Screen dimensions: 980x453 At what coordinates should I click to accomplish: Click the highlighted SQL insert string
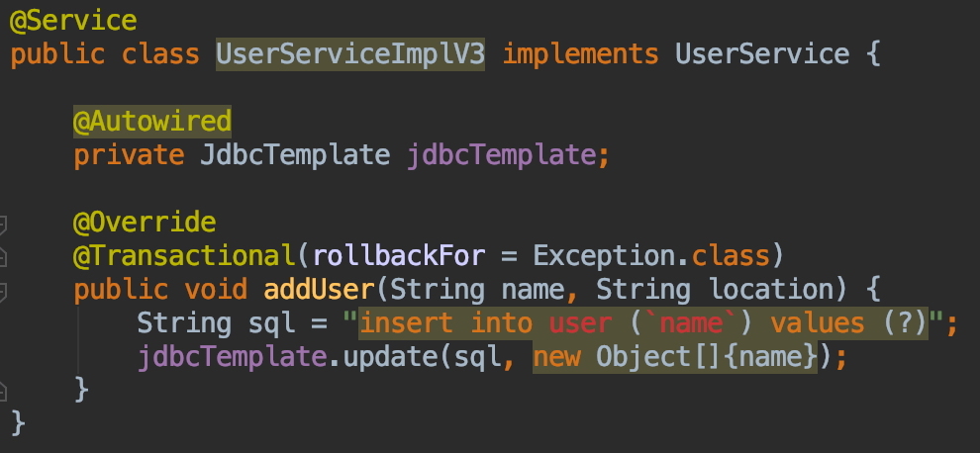643,323
